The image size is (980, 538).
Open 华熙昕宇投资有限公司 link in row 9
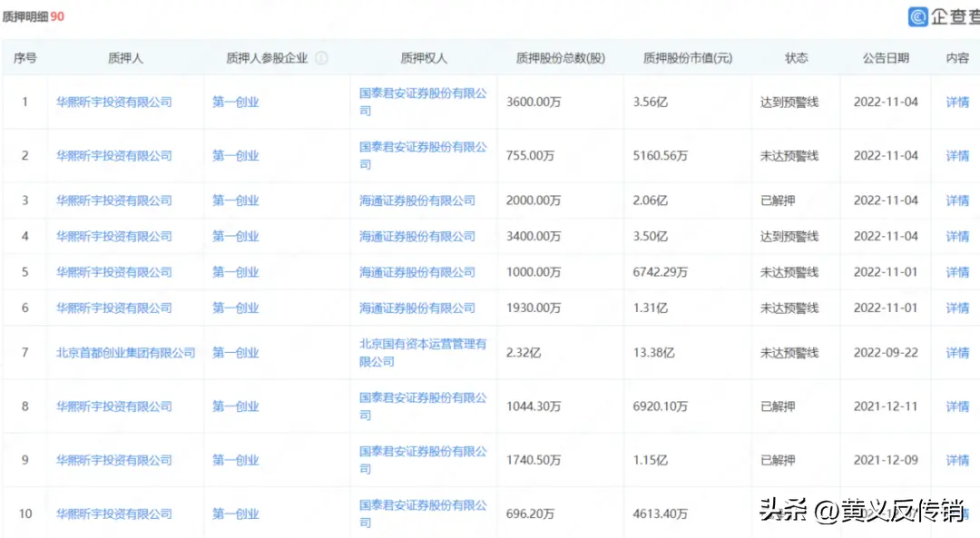click(x=113, y=460)
